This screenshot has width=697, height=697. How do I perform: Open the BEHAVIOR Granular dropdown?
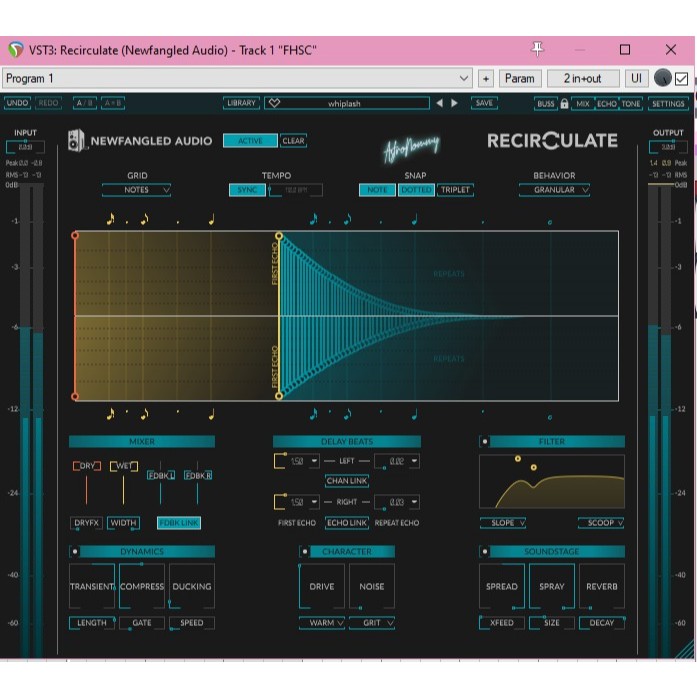554,190
